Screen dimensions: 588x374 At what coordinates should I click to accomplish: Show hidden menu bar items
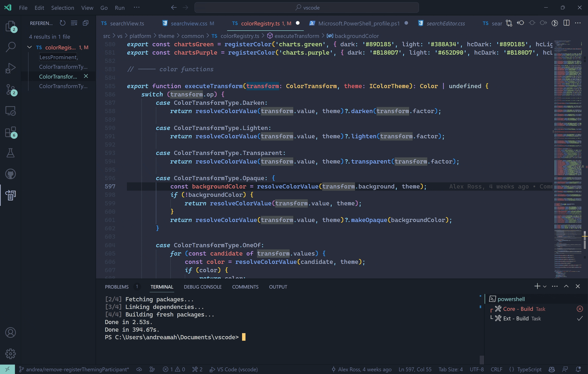point(136,7)
